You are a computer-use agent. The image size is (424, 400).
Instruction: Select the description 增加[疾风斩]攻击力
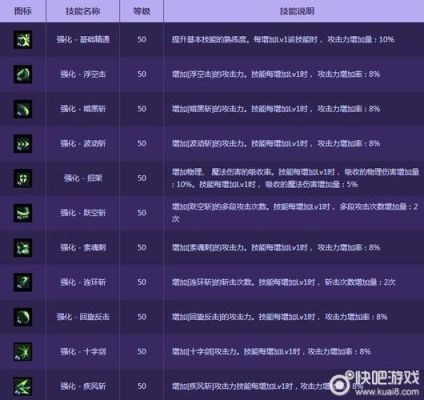click(x=267, y=386)
